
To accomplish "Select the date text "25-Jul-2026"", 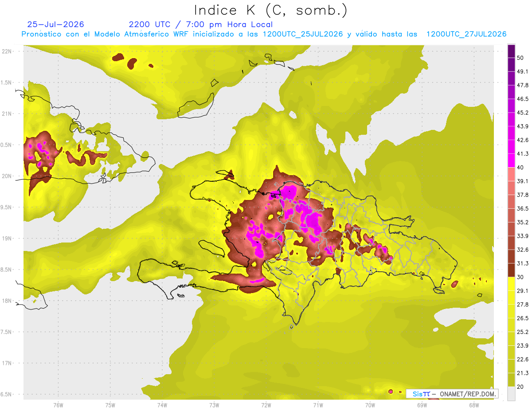I will pos(55,24).
